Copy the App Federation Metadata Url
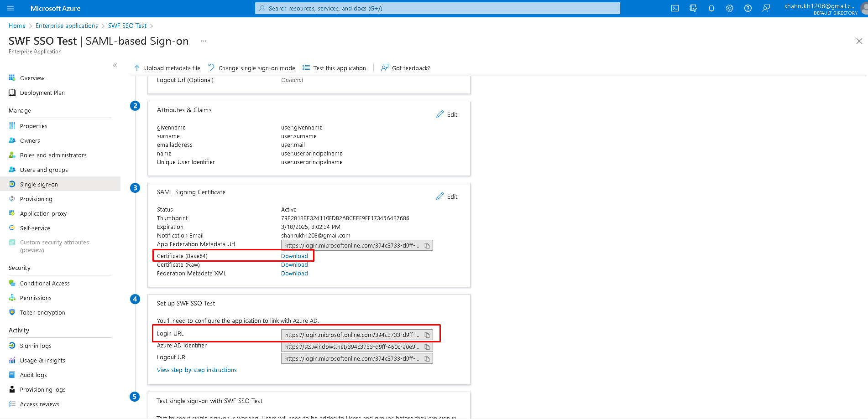This screenshot has height=419, width=868. [427, 246]
